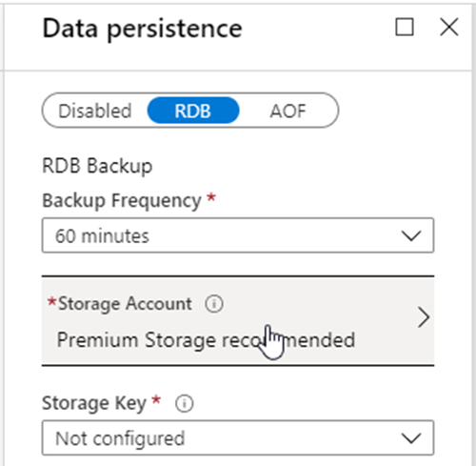Open the Backup Frequency dropdown

238,235
